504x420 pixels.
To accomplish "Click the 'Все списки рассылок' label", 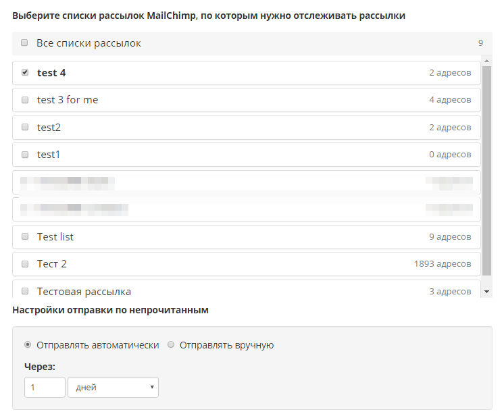I will [x=89, y=43].
